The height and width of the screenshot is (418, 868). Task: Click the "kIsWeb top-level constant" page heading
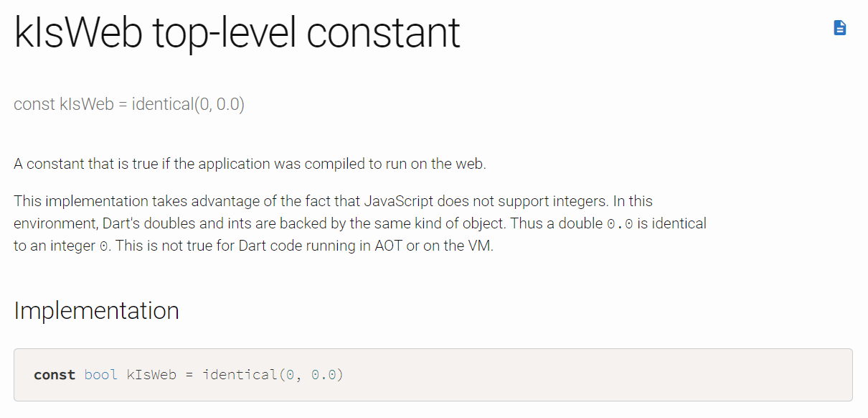(x=237, y=32)
